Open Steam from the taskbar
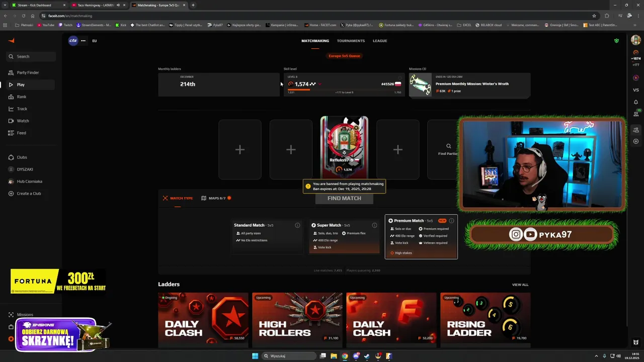 (367, 356)
